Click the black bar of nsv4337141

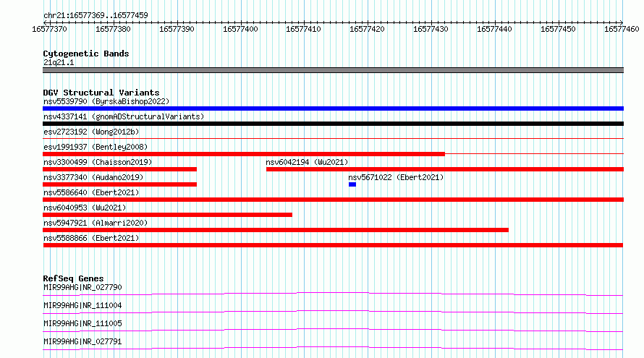pos(333,124)
